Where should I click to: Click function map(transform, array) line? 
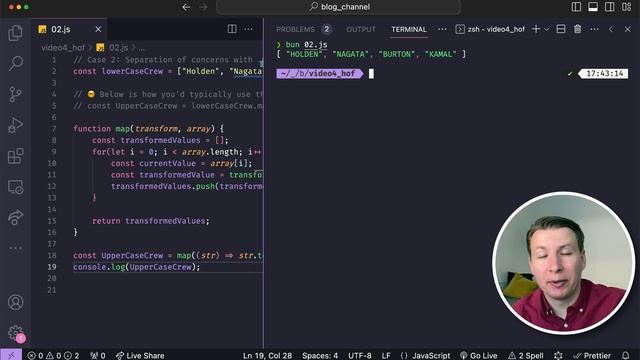pyautogui.click(x=149, y=129)
